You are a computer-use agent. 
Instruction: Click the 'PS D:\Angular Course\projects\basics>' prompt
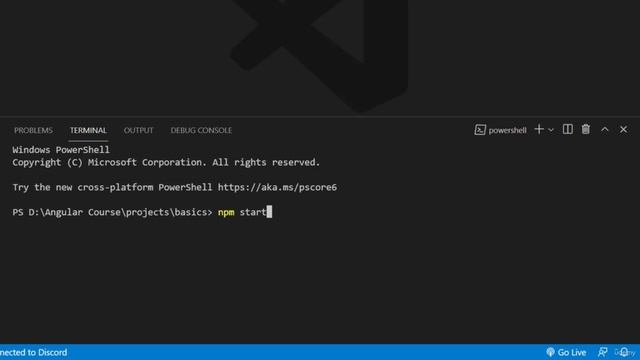[112, 212]
